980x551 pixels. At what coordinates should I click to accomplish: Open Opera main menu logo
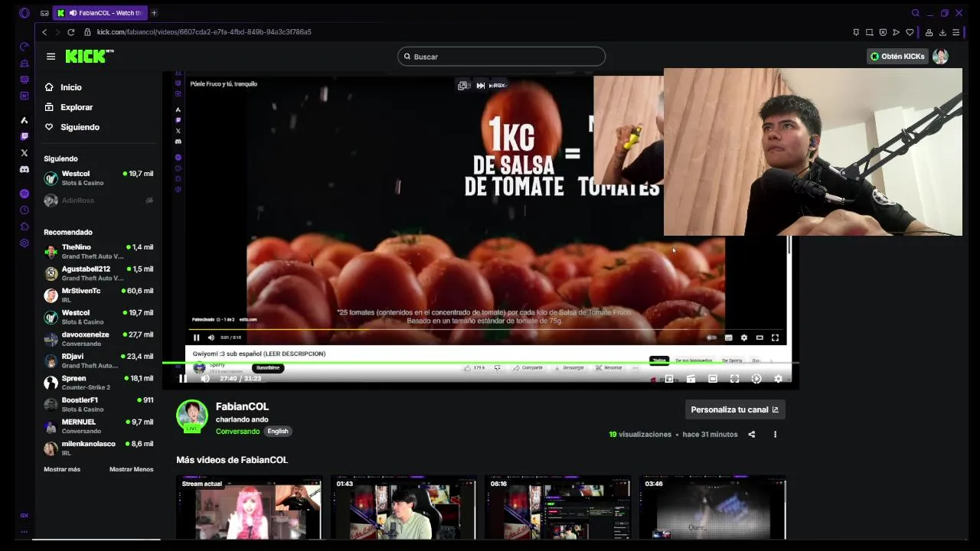coord(24,13)
